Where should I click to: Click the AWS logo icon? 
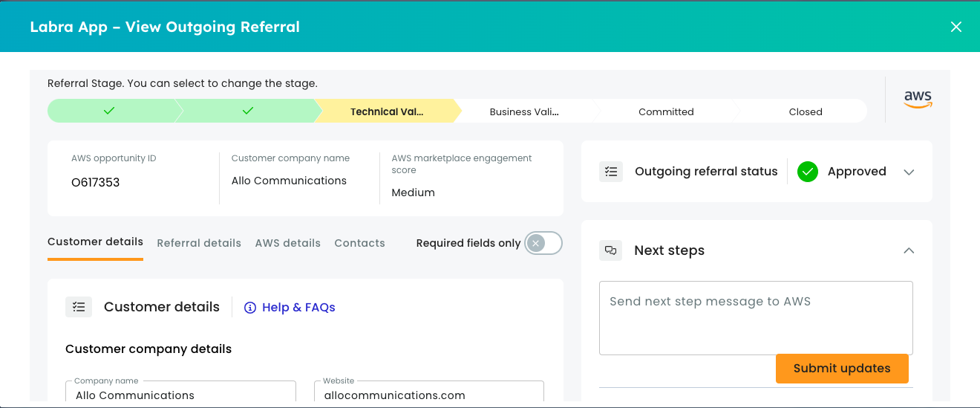(x=918, y=100)
